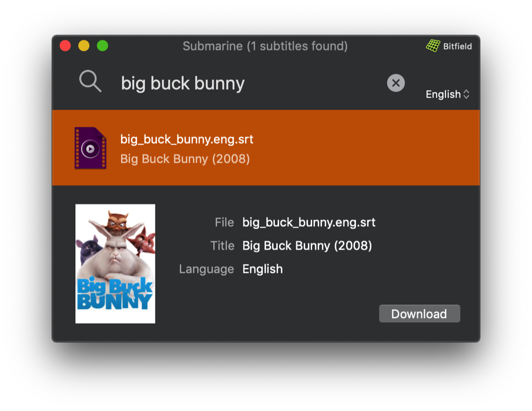Minimize the window with the yellow button
This screenshot has height=411, width=532.
(x=84, y=46)
